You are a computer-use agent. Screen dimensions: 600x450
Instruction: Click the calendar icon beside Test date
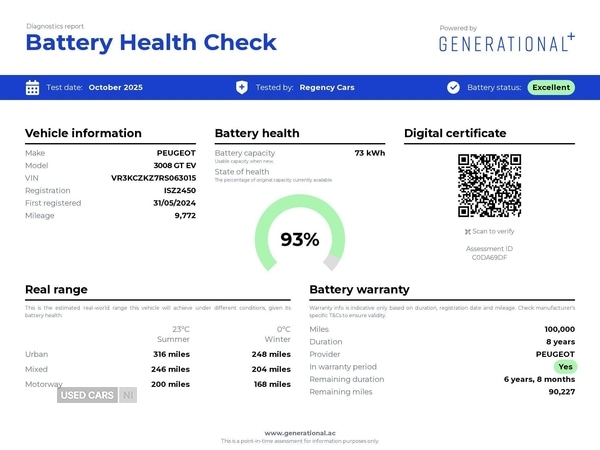(x=32, y=87)
